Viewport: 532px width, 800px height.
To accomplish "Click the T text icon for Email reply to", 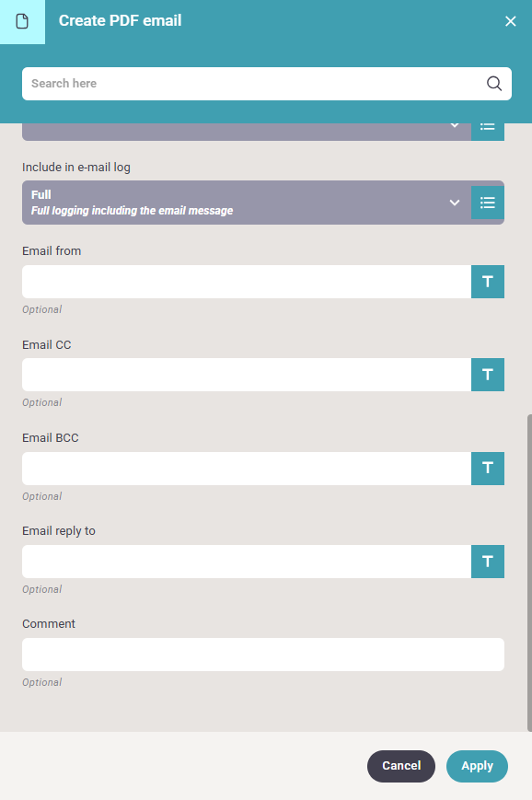I will coord(488,562).
